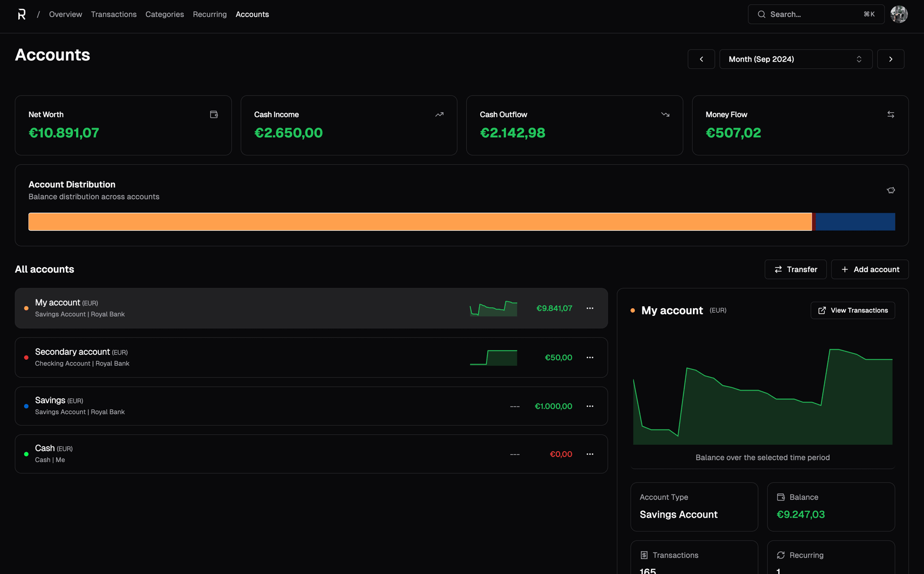Image resolution: width=924 pixels, height=574 pixels.
Task: Click the trending-down icon in Cash Outflow card
Action: [665, 115]
